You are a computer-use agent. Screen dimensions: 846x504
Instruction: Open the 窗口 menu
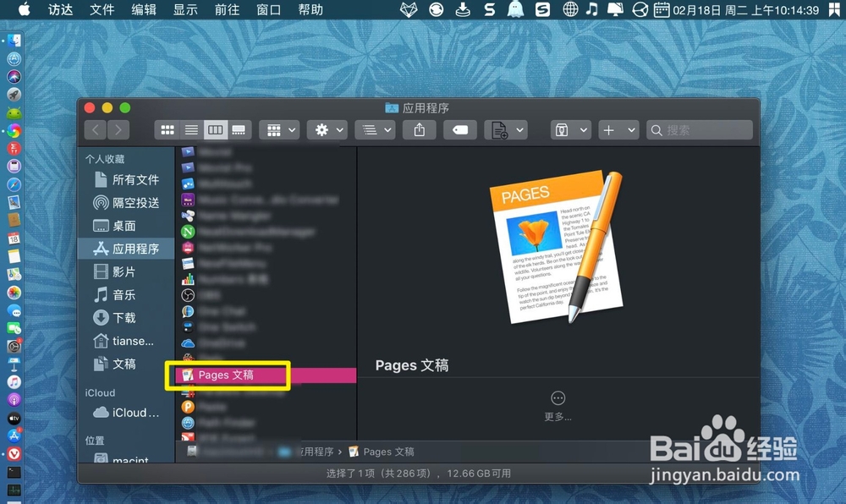268,9
